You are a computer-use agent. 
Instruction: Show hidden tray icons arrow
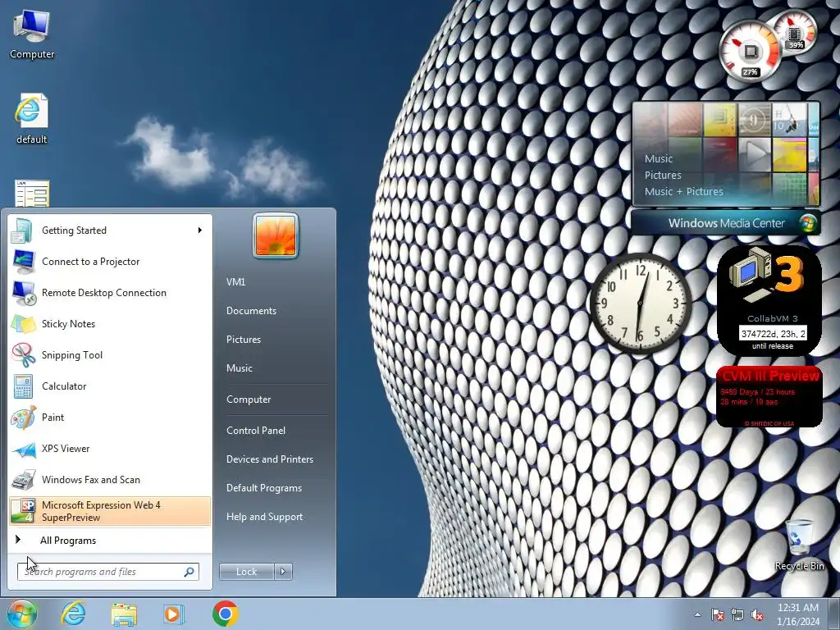click(697, 614)
